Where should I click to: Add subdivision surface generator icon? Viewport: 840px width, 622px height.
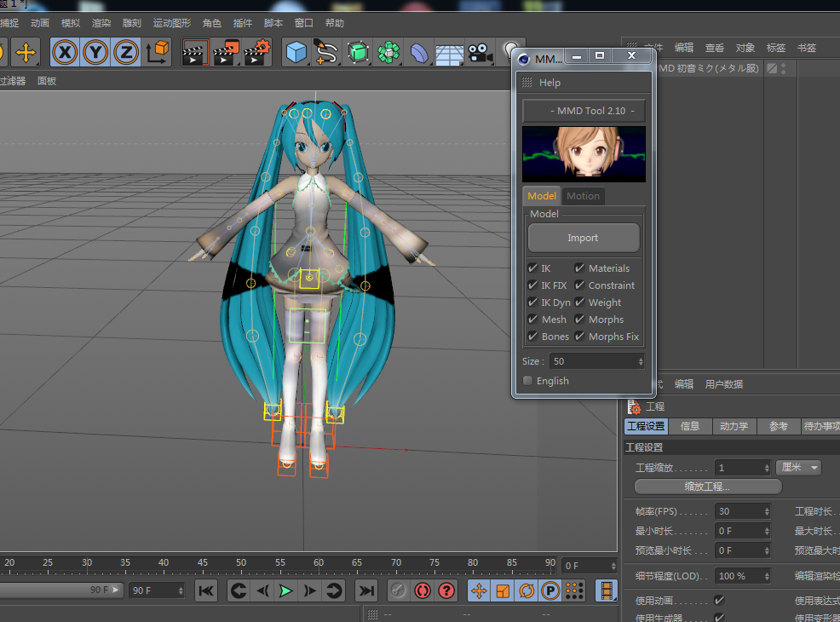358,53
